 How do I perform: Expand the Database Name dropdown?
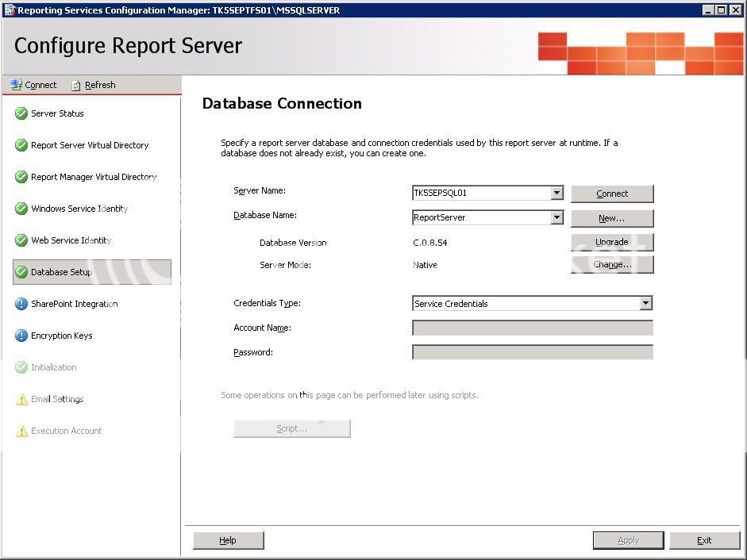tap(556, 217)
